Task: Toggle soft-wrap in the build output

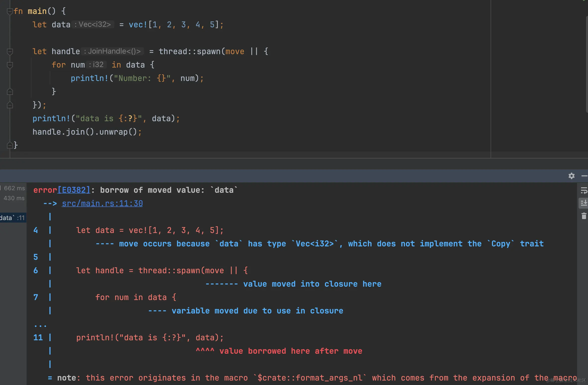Action: (584, 191)
